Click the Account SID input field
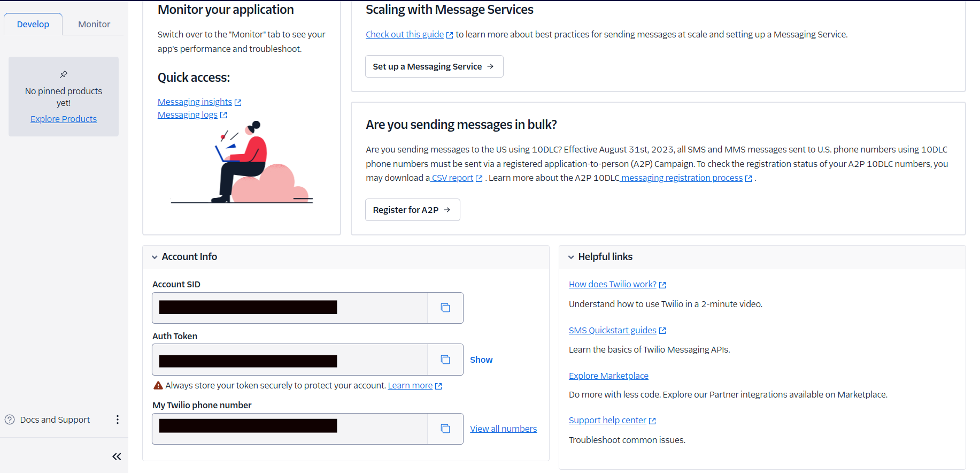Image resolution: width=980 pixels, height=473 pixels. tap(290, 308)
